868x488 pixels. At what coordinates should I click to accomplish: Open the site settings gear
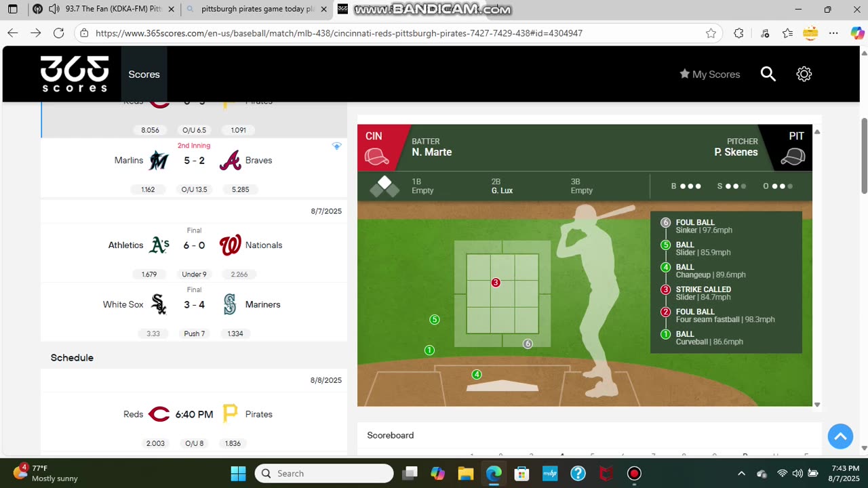coord(804,74)
